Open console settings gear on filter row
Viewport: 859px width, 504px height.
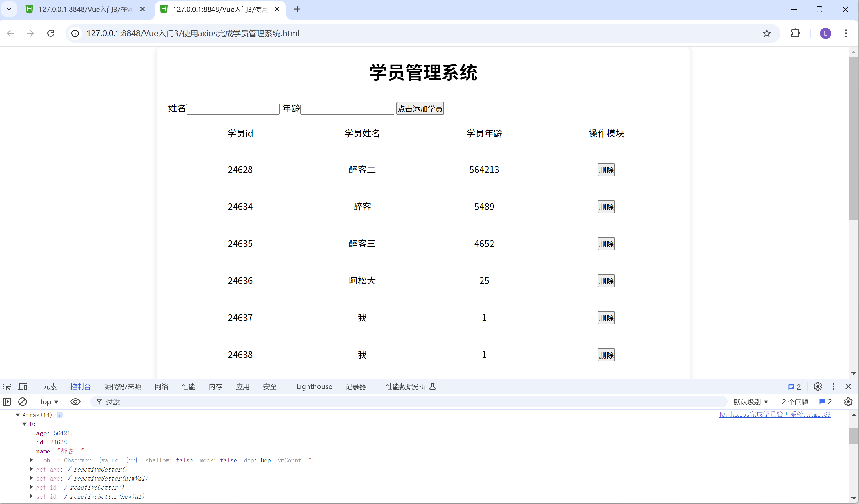pyautogui.click(x=848, y=402)
